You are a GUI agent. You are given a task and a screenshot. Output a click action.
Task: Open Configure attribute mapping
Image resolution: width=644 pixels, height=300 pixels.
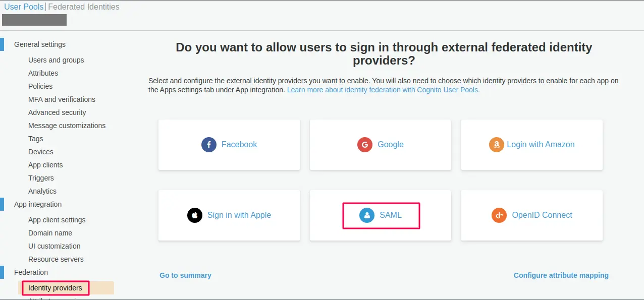[x=561, y=275]
